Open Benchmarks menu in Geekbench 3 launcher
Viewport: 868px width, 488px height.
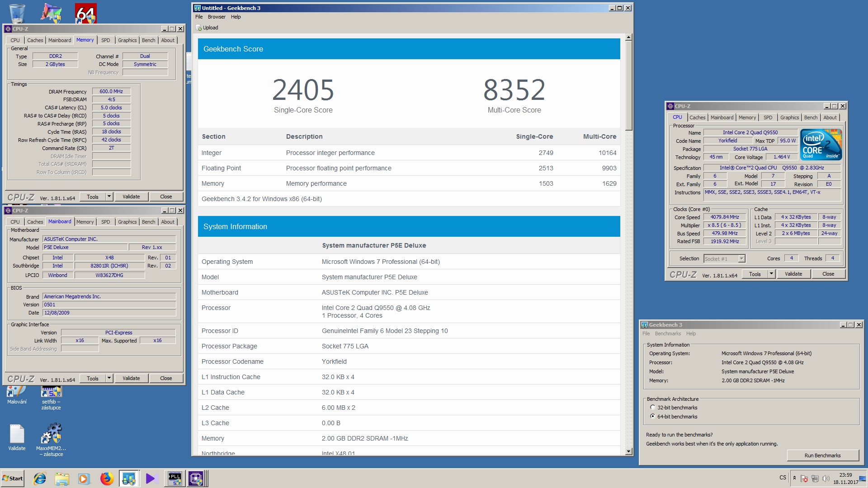pyautogui.click(x=668, y=334)
